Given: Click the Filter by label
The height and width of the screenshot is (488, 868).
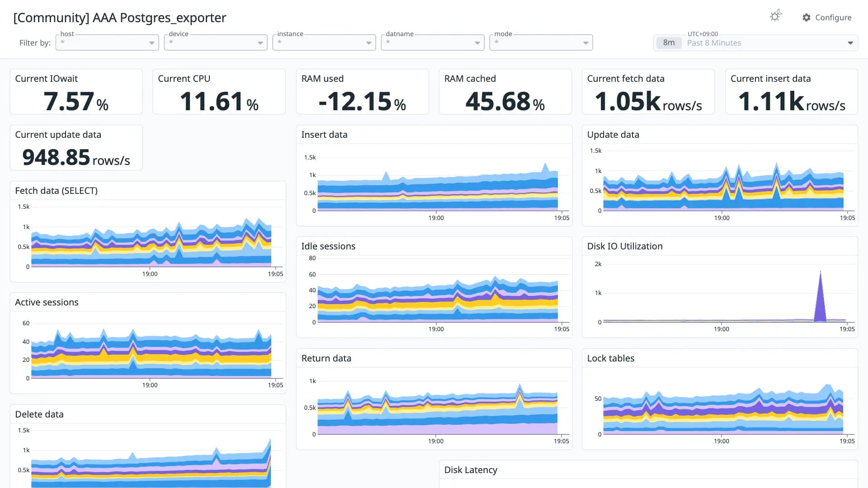Looking at the screenshot, I should [x=35, y=43].
